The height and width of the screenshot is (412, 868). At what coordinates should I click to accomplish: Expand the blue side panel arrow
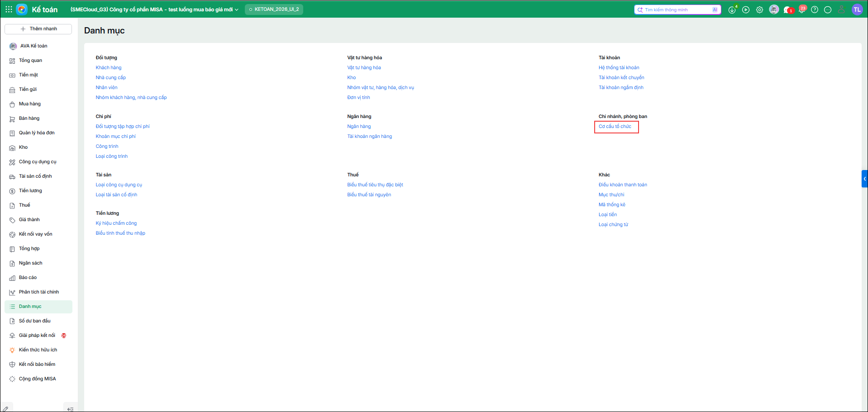point(864,179)
